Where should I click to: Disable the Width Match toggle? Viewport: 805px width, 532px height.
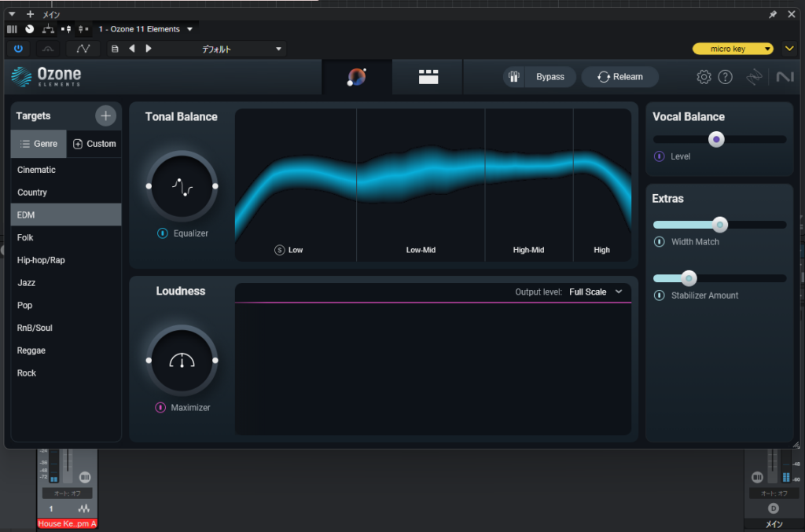660,242
